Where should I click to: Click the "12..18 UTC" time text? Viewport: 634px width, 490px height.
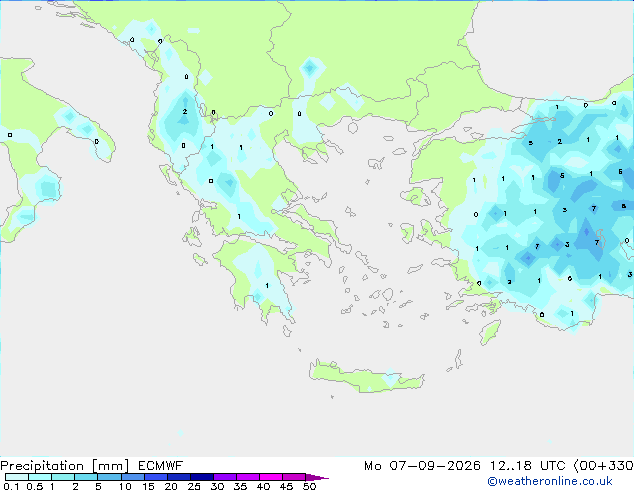[x=528, y=466]
